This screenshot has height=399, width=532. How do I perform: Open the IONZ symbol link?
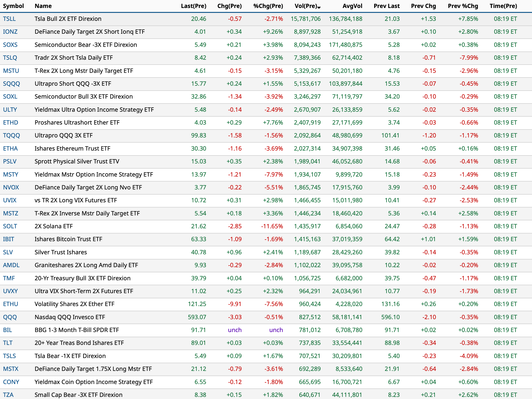click(10, 32)
